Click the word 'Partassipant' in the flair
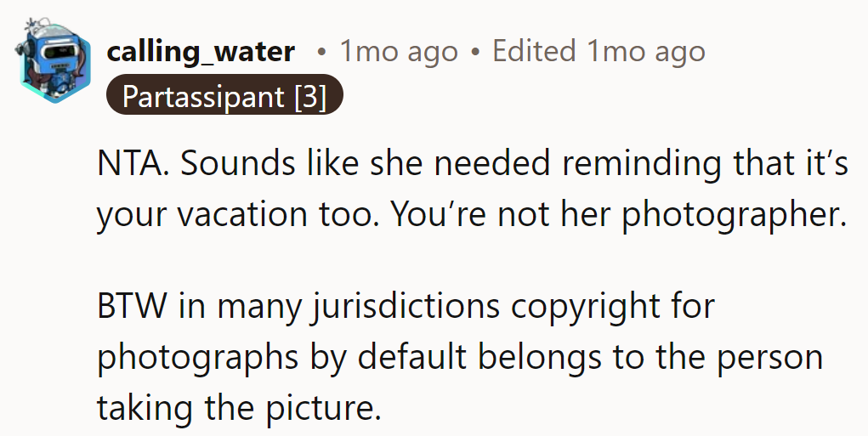The height and width of the screenshot is (436, 868). (202, 95)
